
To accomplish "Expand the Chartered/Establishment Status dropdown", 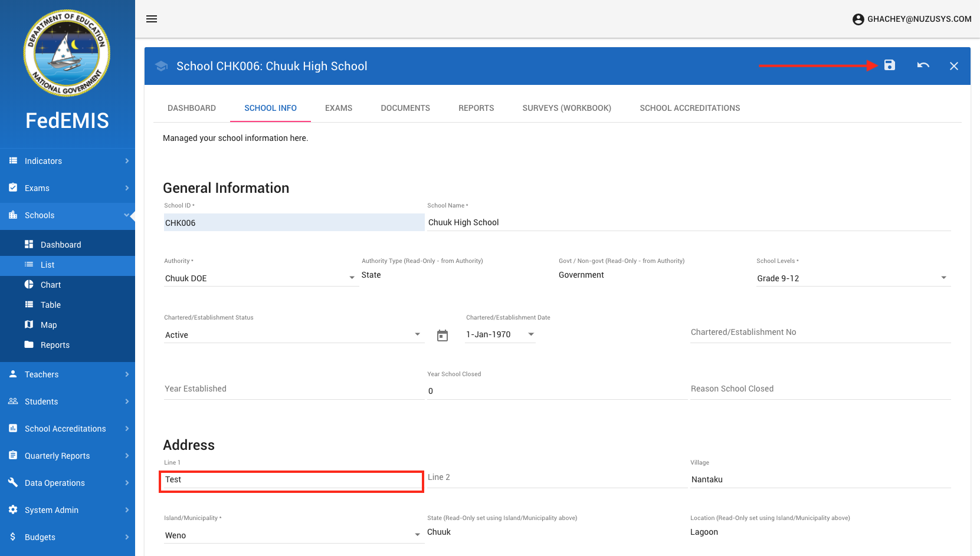I will click(x=293, y=335).
